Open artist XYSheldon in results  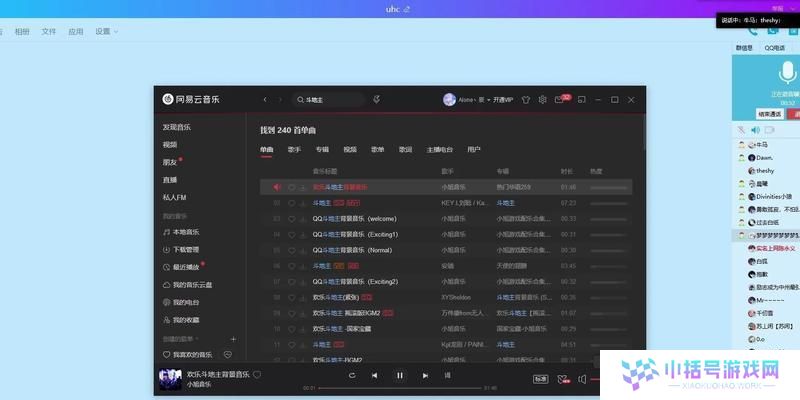[x=456, y=297]
